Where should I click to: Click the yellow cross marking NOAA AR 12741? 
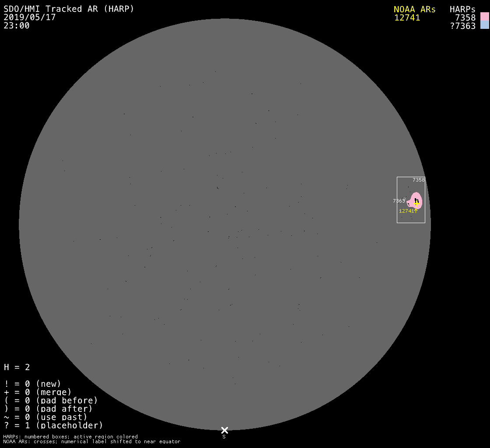click(x=416, y=204)
